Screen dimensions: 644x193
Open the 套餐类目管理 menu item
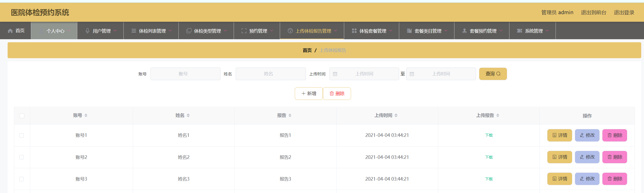click(x=428, y=31)
